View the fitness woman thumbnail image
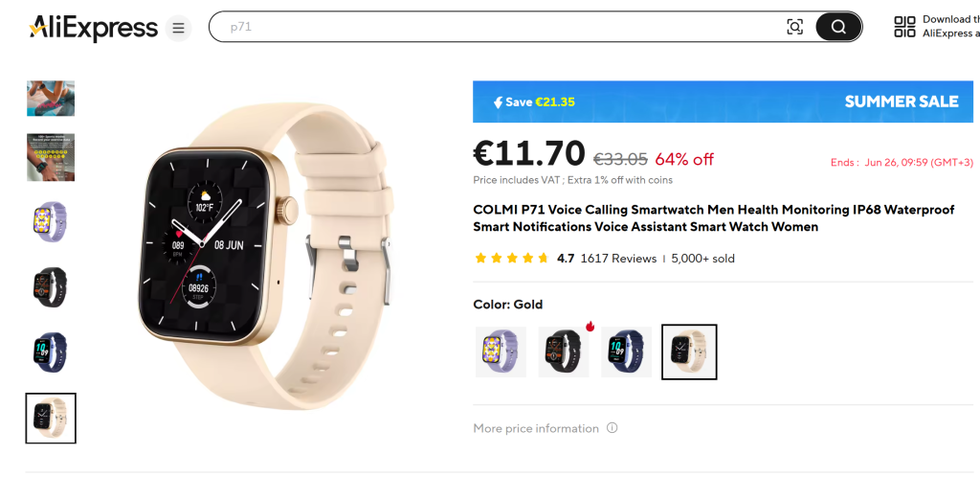980x477 pixels. pos(51,98)
